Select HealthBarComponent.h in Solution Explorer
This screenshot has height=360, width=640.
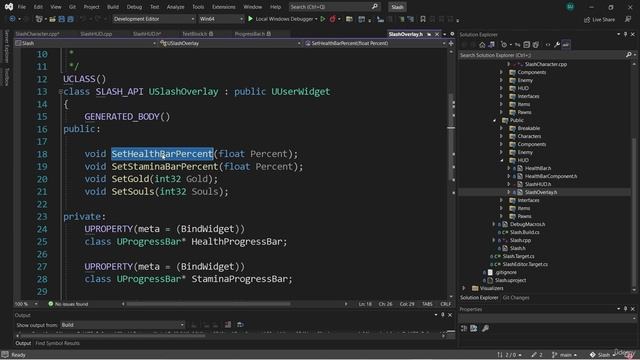coord(551,176)
